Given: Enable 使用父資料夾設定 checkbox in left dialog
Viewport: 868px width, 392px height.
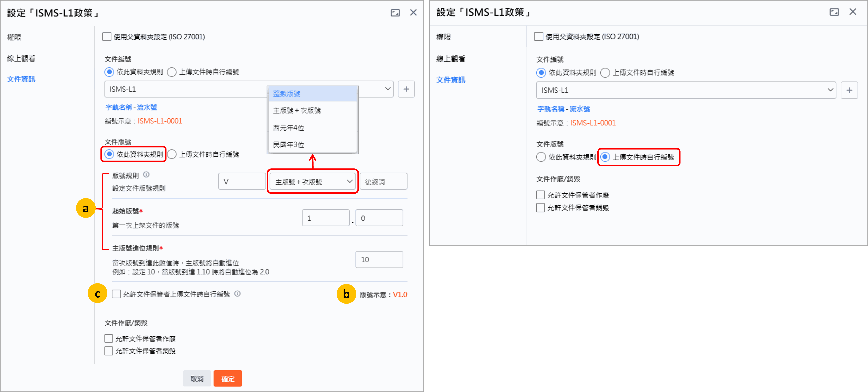Looking at the screenshot, I should [107, 37].
